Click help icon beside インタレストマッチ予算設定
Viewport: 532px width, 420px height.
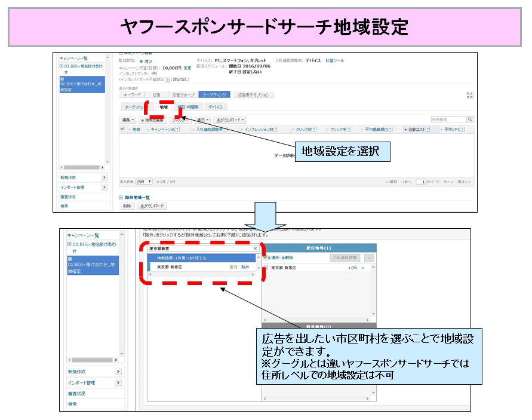(168, 79)
